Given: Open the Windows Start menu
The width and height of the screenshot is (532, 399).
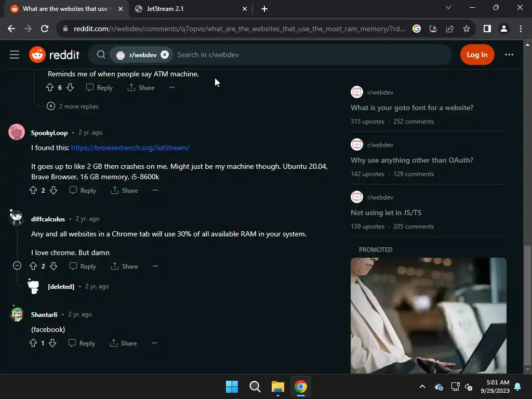Looking at the screenshot, I should pyautogui.click(x=232, y=387).
